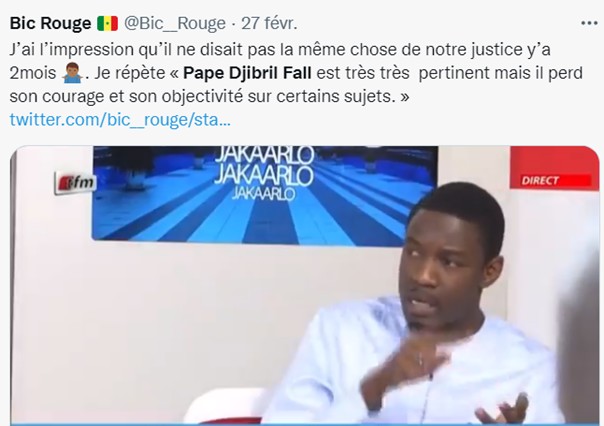Viewport: 604px width, 426px height.
Task: Click the 27 févr. tweet timestamp
Action: click(269, 23)
